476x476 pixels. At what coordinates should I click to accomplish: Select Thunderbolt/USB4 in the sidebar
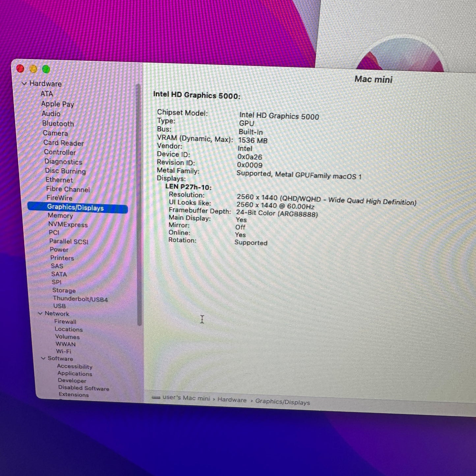tap(80, 299)
